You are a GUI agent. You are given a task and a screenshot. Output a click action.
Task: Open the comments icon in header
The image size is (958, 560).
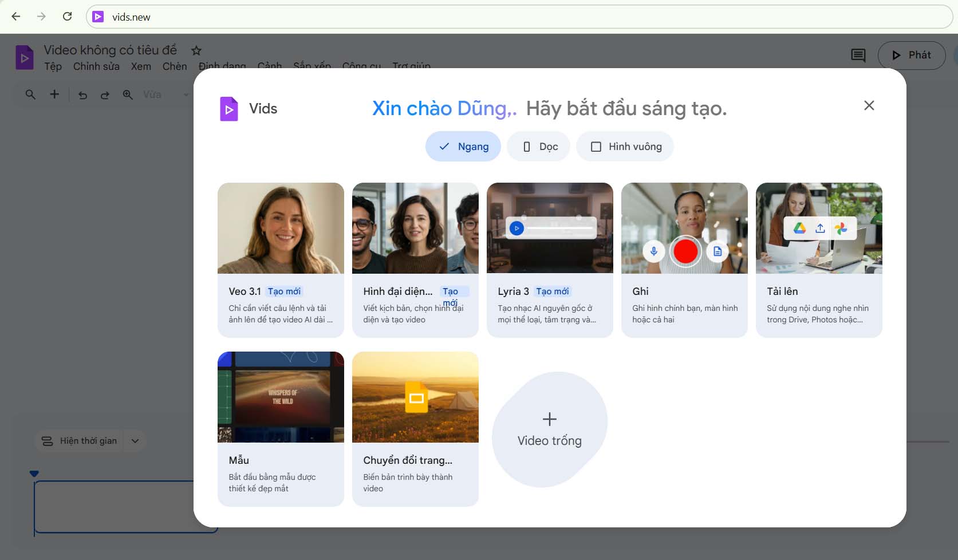coord(858,56)
